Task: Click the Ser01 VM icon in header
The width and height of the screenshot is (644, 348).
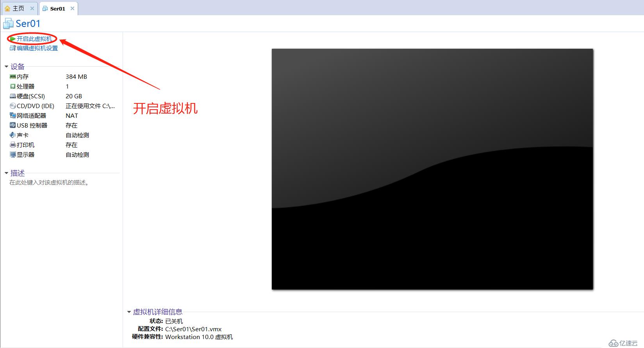Action: coord(8,23)
